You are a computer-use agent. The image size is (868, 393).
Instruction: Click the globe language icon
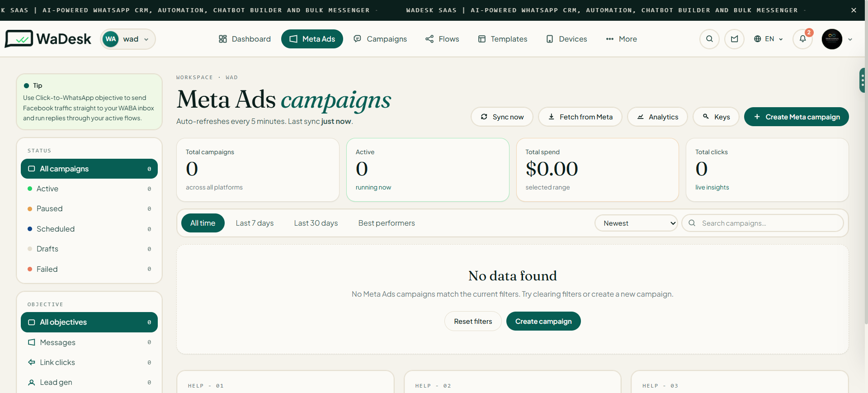tap(757, 39)
